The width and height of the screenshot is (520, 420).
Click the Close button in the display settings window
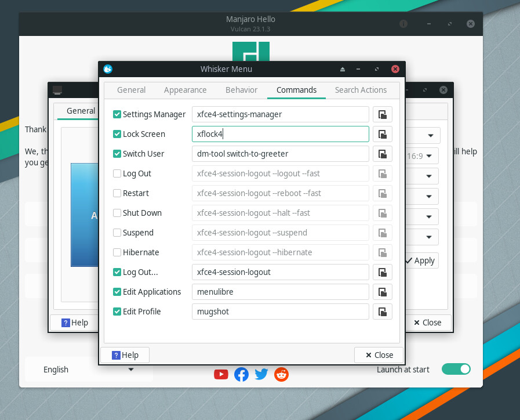click(428, 323)
